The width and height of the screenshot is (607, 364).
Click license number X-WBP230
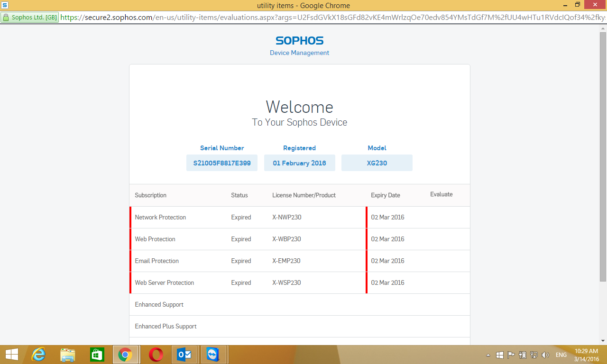pos(286,239)
